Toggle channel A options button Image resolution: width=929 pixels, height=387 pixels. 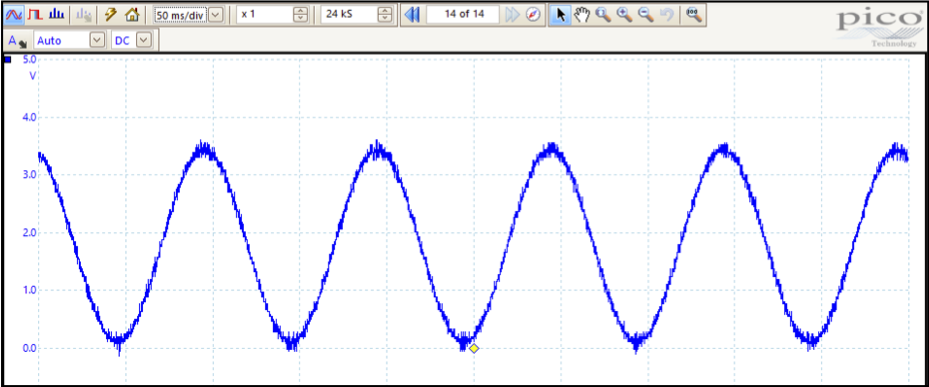pos(17,41)
